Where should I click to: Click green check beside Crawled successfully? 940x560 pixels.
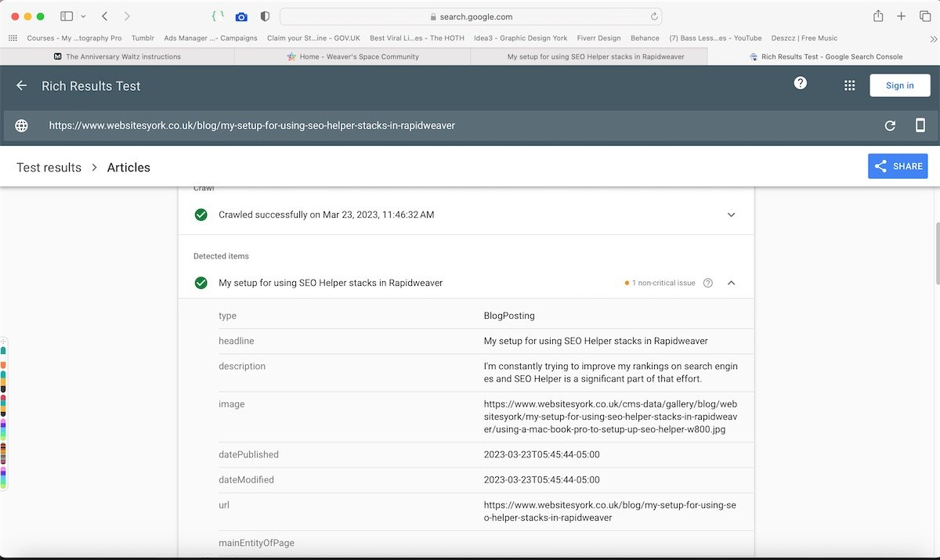pos(201,215)
